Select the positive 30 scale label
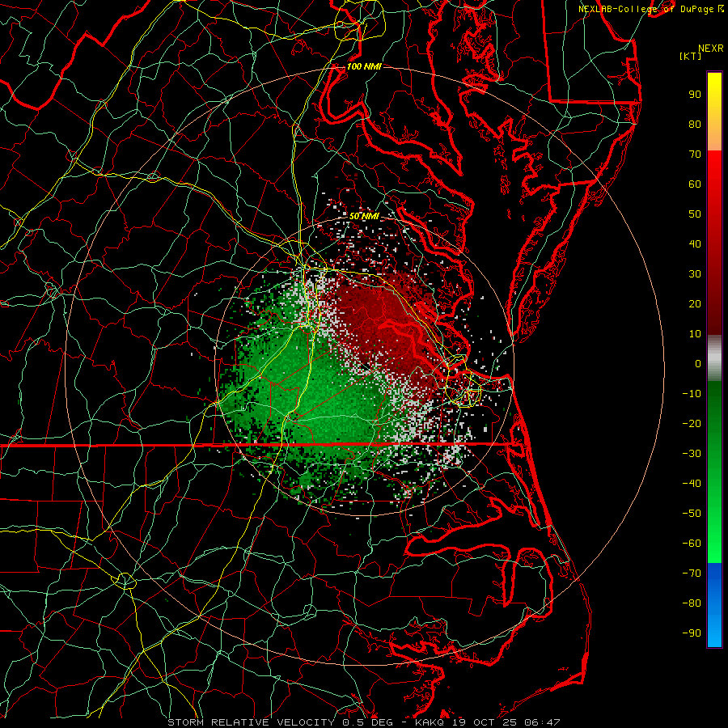This screenshot has height=728, width=728. click(x=695, y=274)
